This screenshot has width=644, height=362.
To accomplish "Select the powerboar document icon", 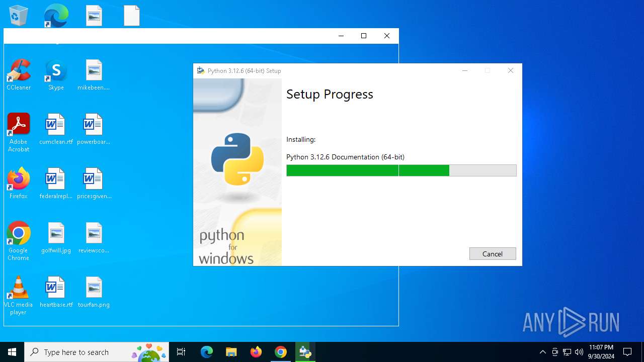I will (94, 129).
